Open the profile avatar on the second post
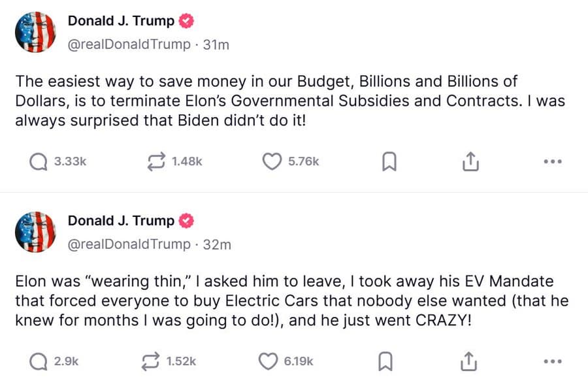Image resolution: width=588 pixels, height=392 pixels. point(35,232)
